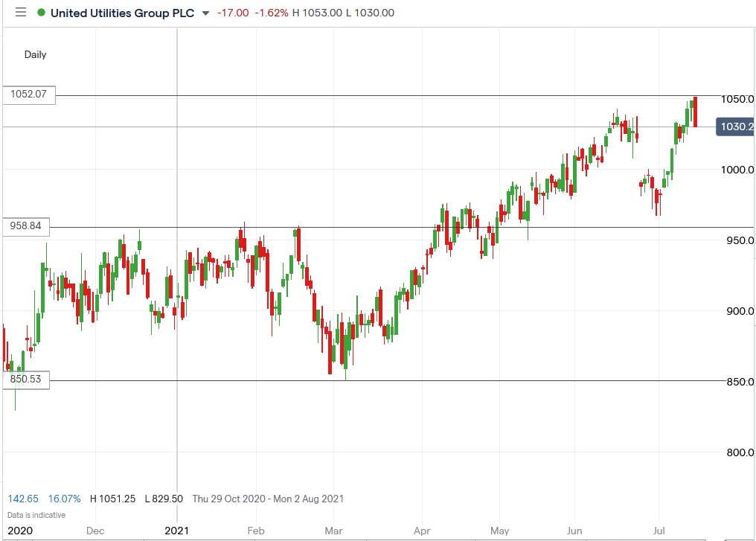Open the hamburger menu

[20, 12]
